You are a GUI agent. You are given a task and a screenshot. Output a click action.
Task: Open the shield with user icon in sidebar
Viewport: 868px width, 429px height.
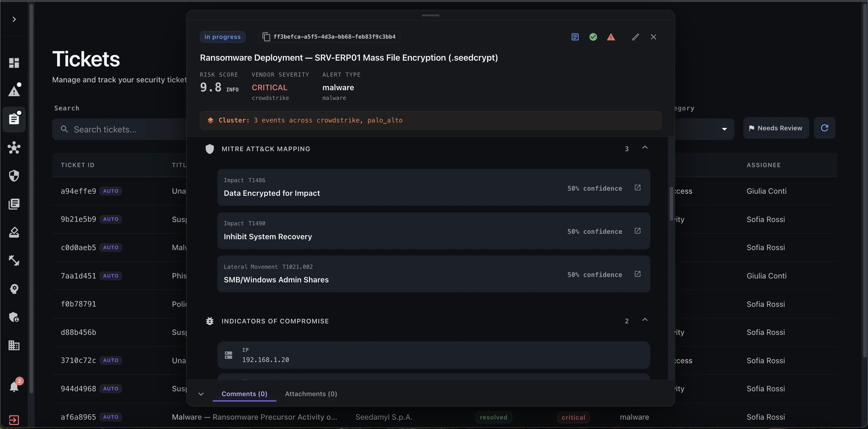(x=14, y=317)
